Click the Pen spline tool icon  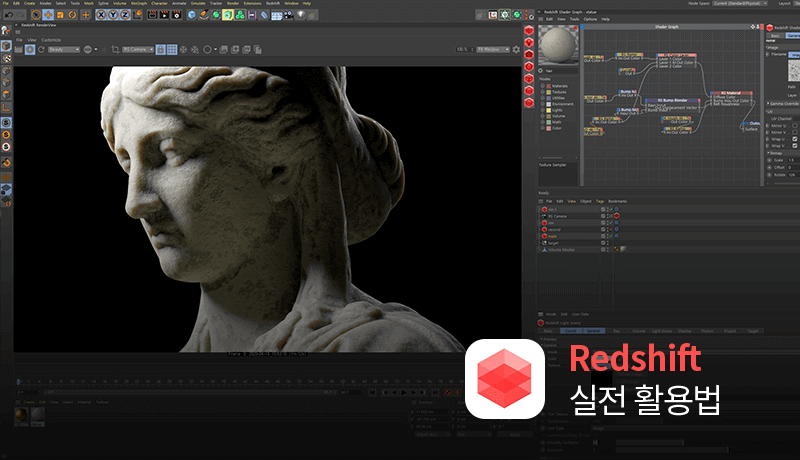point(204,15)
